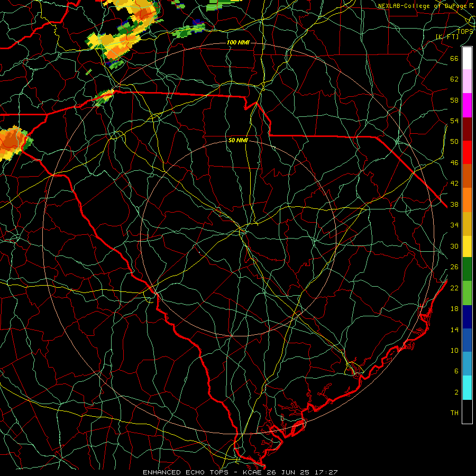Click the light green 26 kft legend swatch
476x476 pixels.
click(467, 293)
